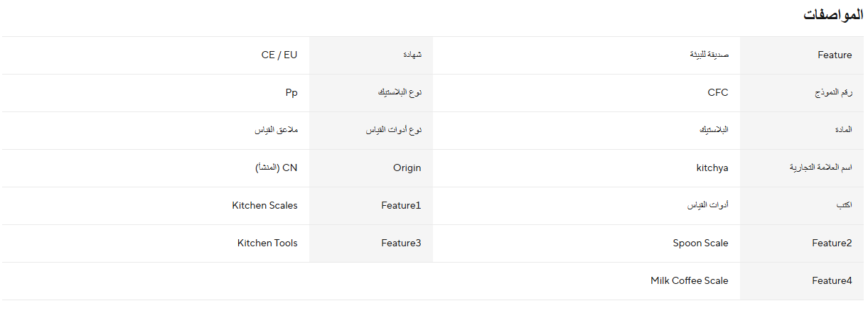This screenshot has width=868, height=318.
Task: Select the Spoon Scale value
Action: point(701,243)
